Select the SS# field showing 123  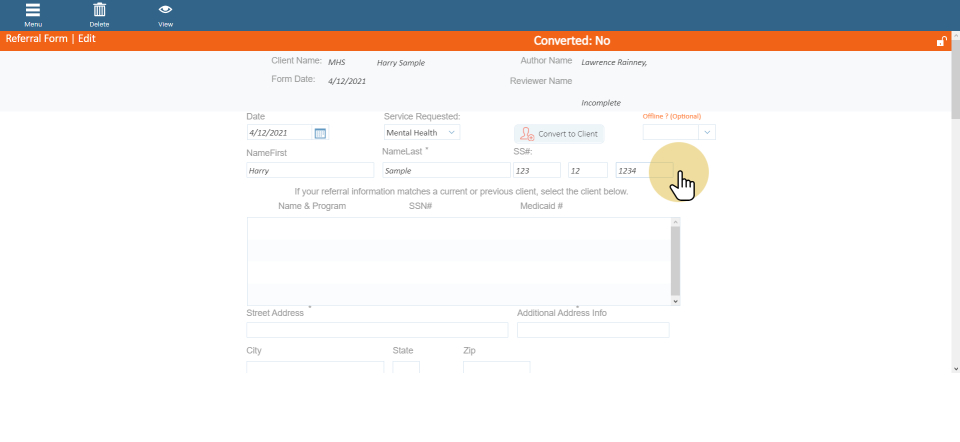coord(536,171)
